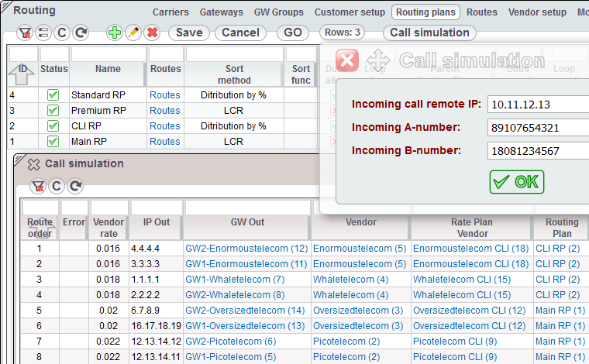Click the Sort method column filter box

click(234, 54)
